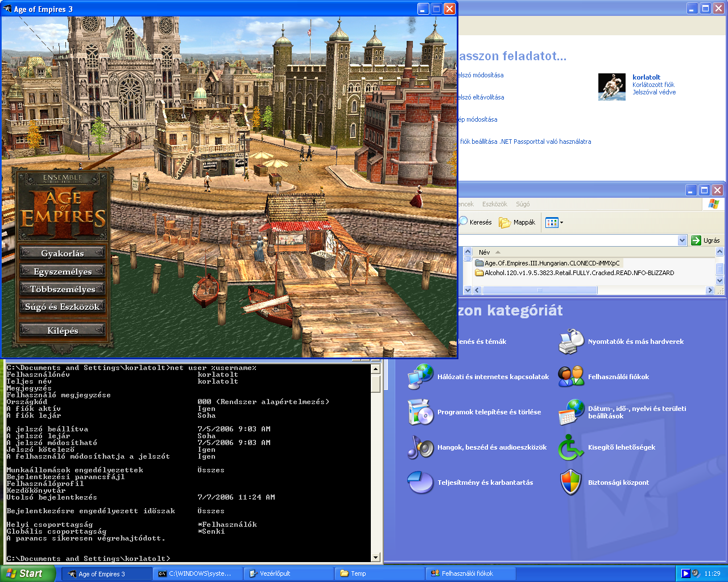Screen dimensions: 728x582
Task: Click the green Ugrás go arrow
Action: pos(696,240)
